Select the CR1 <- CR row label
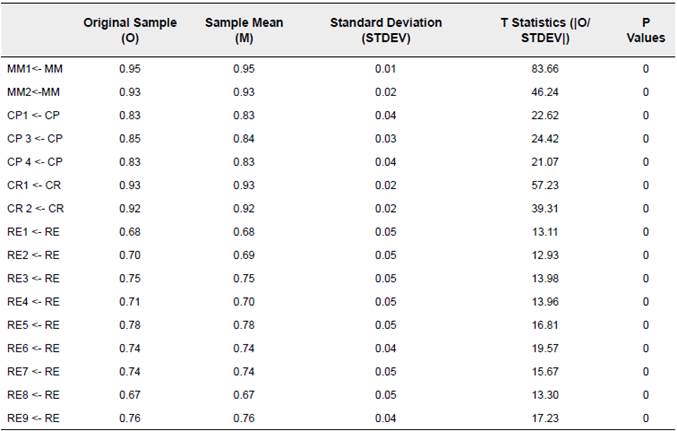 pyautogui.click(x=35, y=185)
